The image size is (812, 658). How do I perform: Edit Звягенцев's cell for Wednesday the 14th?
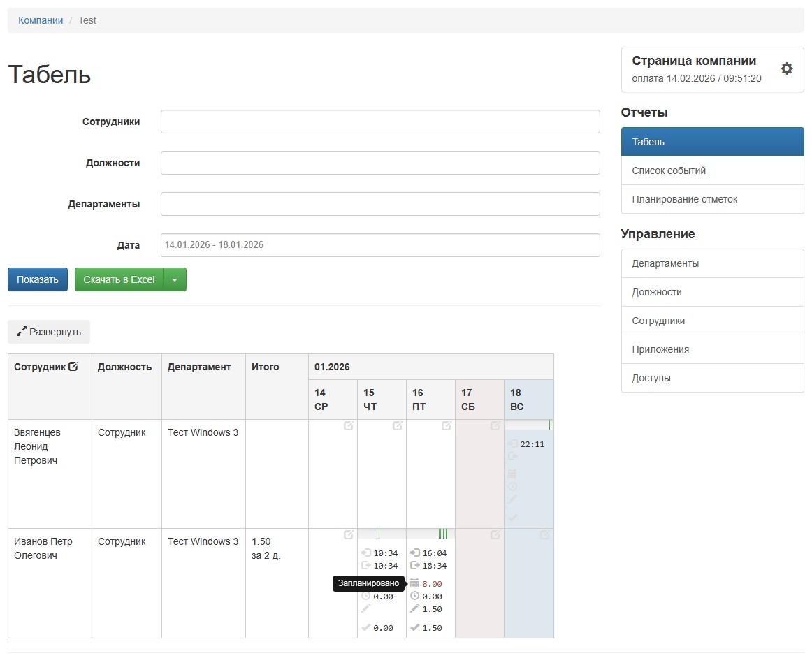tap(349, 426)
